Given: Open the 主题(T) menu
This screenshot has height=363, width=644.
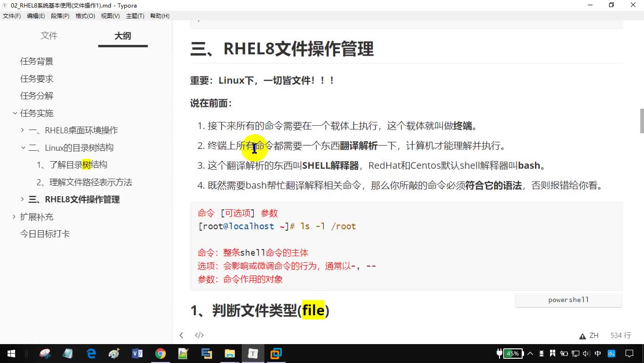Looking at the screenshot, I should pos(135,16).
